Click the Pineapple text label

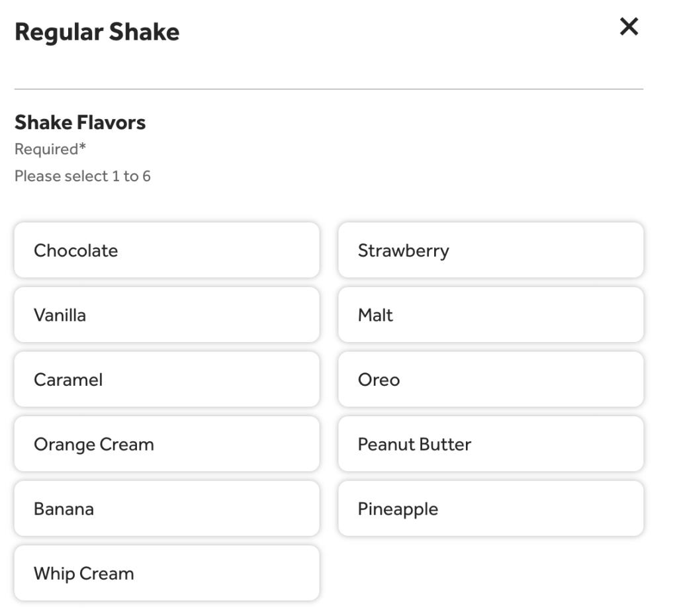398,509
